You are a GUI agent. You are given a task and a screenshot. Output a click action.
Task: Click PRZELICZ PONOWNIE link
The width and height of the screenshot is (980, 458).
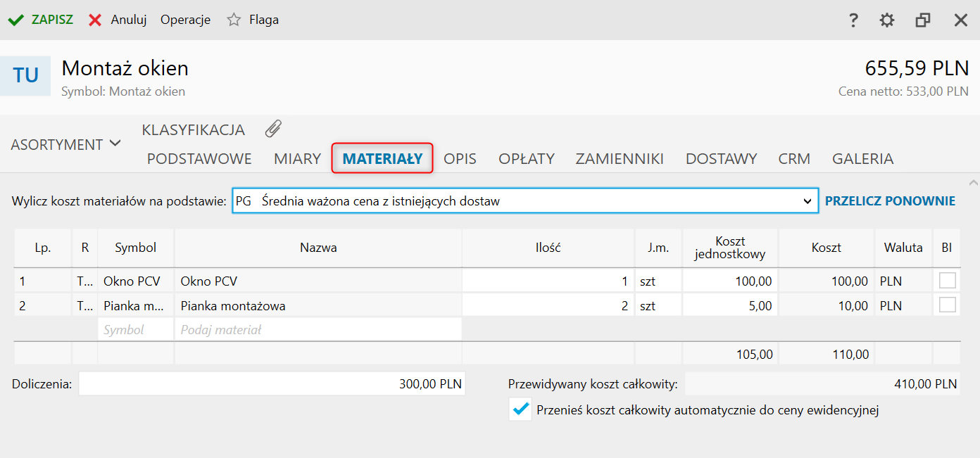[x=890, y=201]
